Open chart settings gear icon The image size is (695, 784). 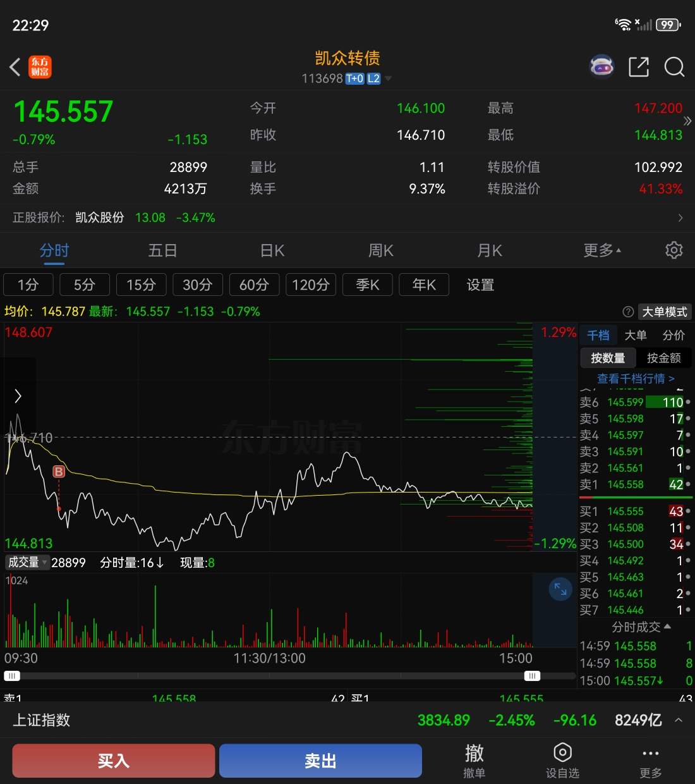674,250
